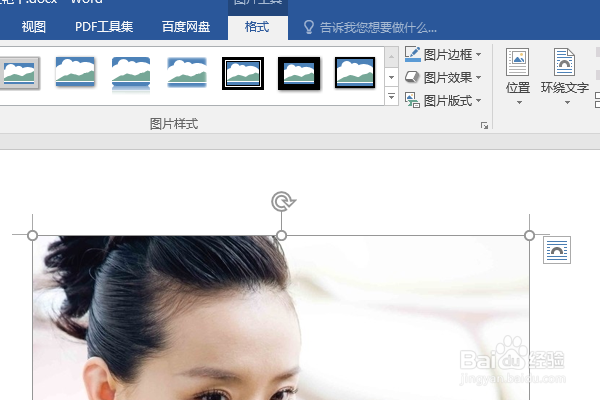Click the 告诉我您想要做什么 search box
The width and height of the screenshot is (600, 400).
click(378, 28)
